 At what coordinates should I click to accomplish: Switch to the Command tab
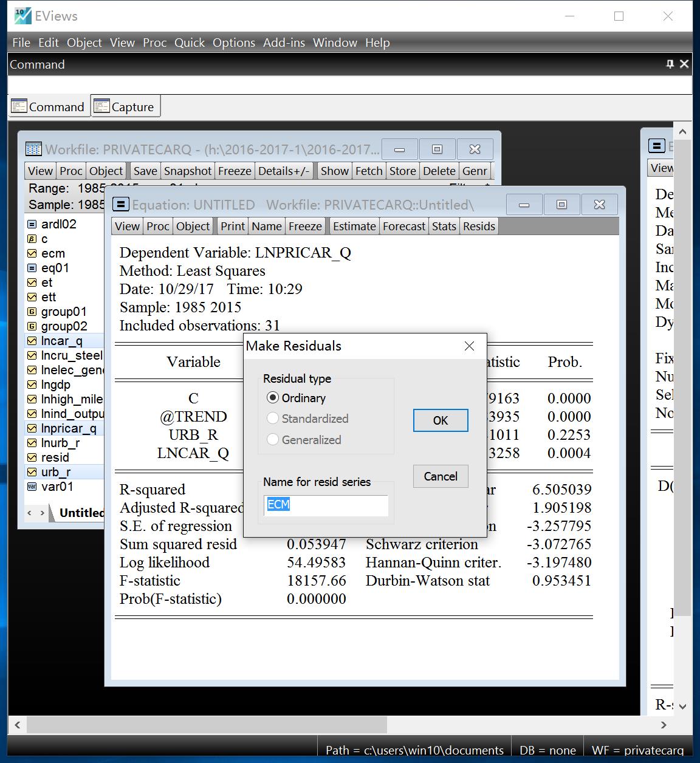[x=48, y=106]
